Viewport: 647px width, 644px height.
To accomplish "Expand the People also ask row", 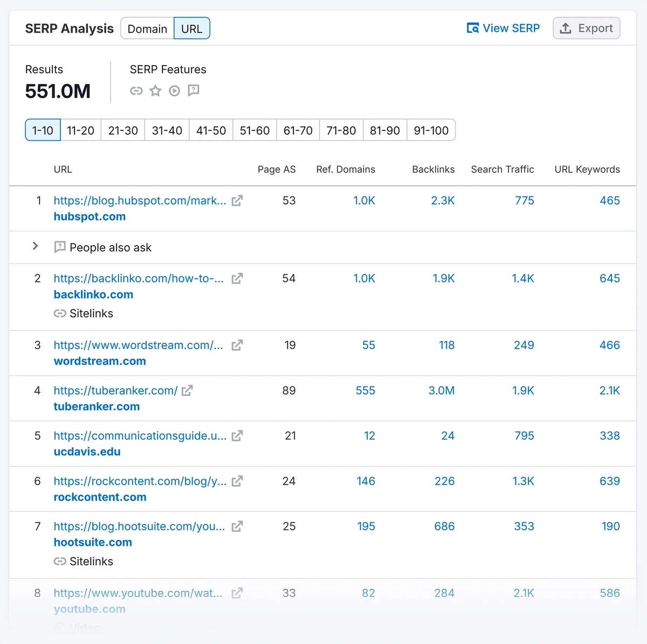I will (x=36, y=246).
